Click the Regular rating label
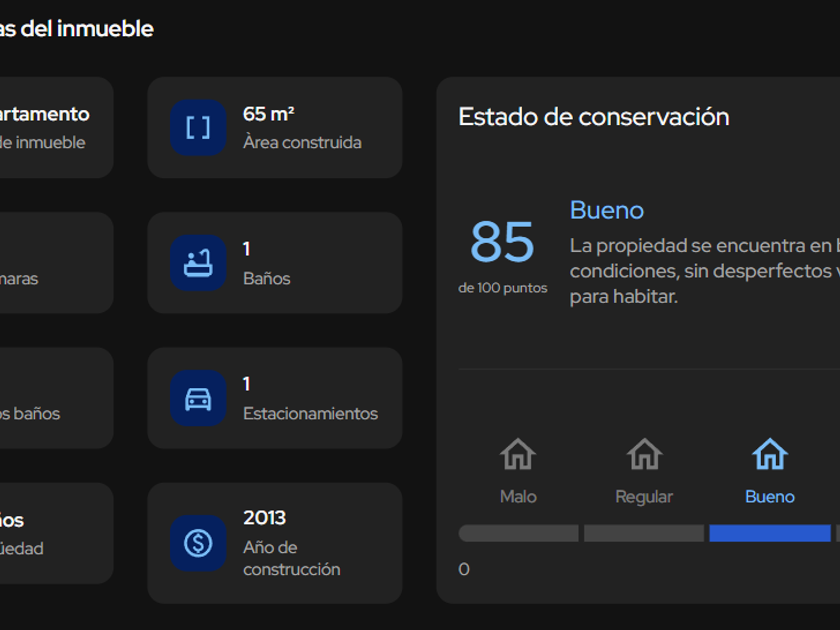The image size is (840, 630). (644, 497)
